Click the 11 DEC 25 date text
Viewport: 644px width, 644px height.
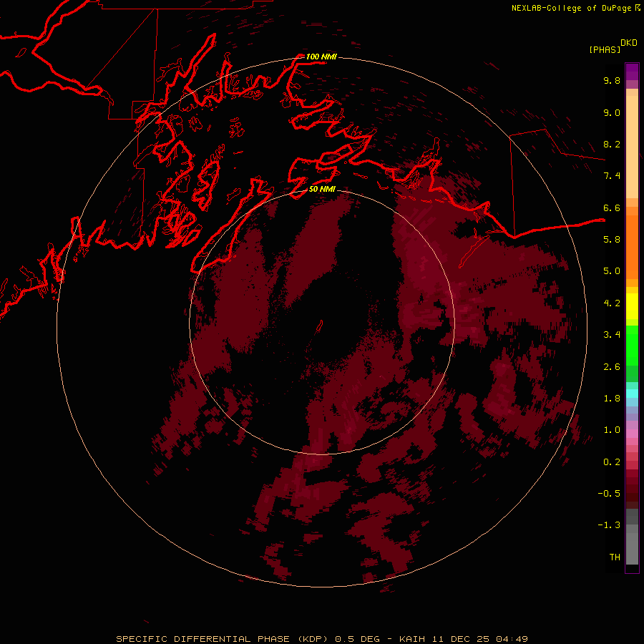click(x=461, y=639)
